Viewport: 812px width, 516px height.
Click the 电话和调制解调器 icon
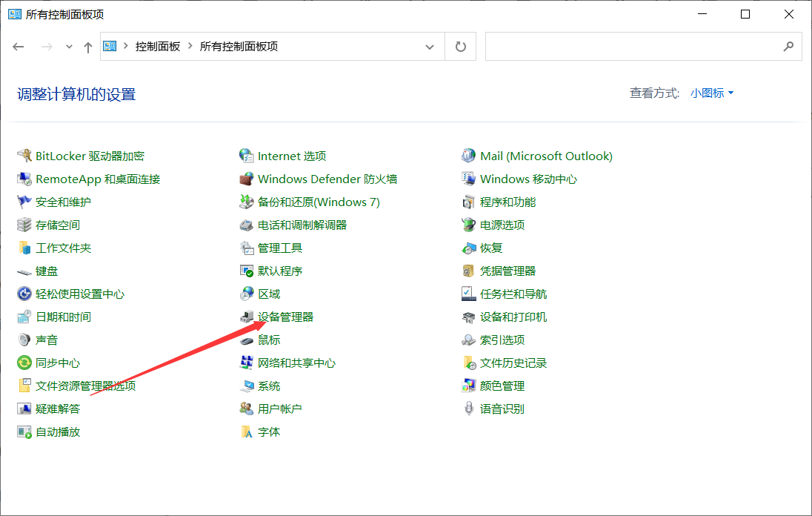pyautogui.click(x=247, y=225)
